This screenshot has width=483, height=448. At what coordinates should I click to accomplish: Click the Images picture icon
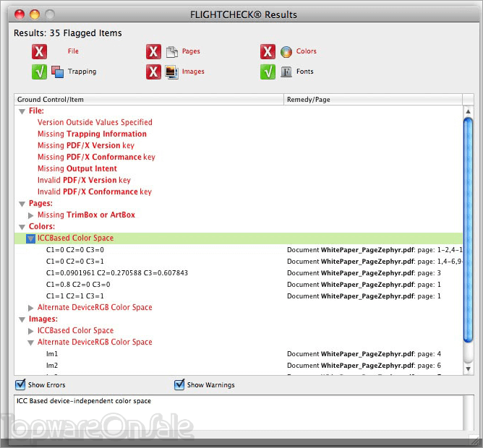(171, 72)
